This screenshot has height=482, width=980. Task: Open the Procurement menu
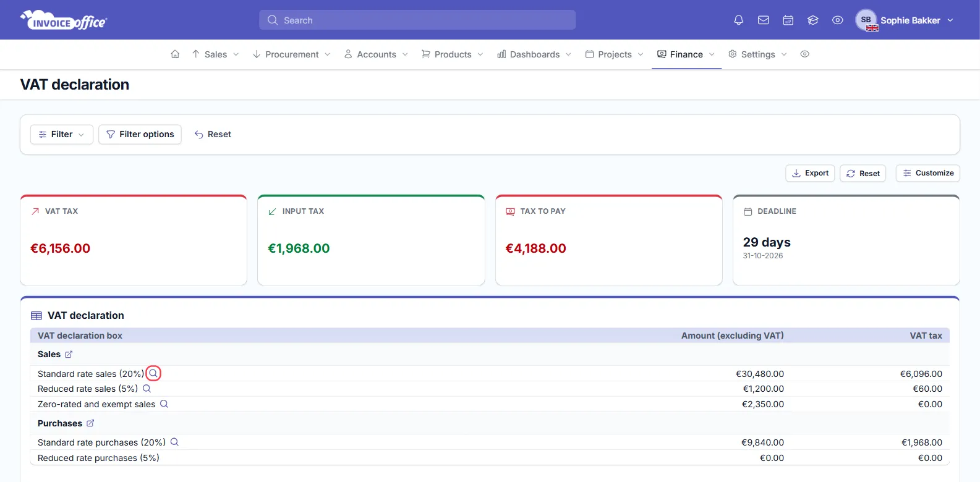pyautogui.click(x=292, y=54)
